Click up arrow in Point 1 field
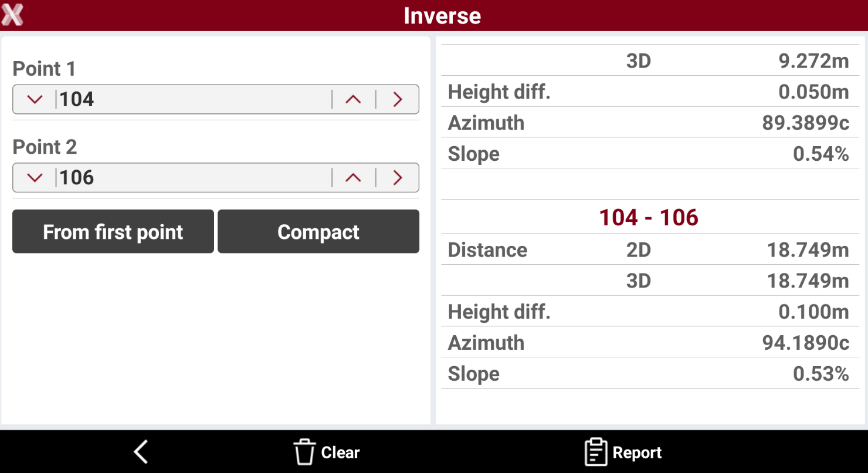Viewport: 868px width, 473px height. 353,99
